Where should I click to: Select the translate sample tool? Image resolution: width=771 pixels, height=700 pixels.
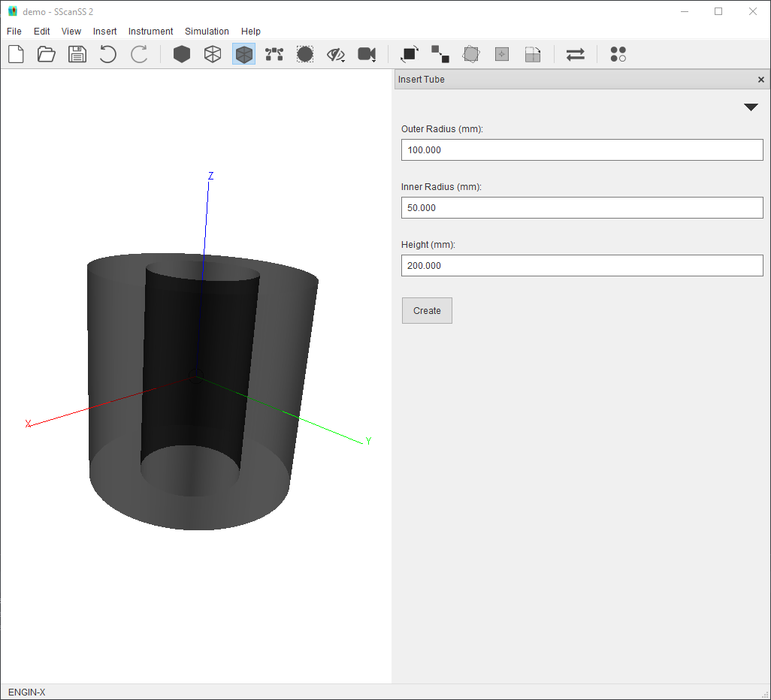[440, 54]
